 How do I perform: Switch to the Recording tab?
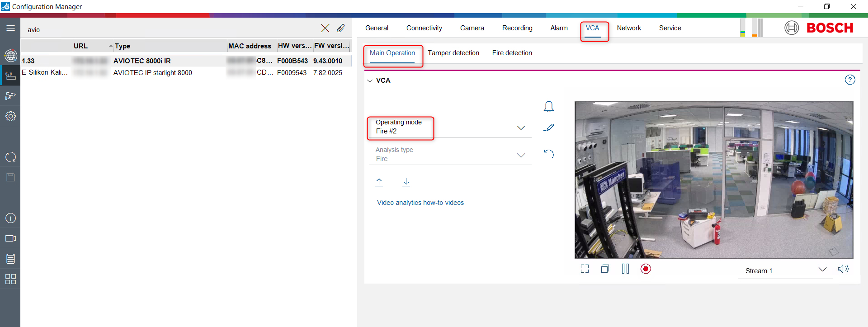coord(517,28)
